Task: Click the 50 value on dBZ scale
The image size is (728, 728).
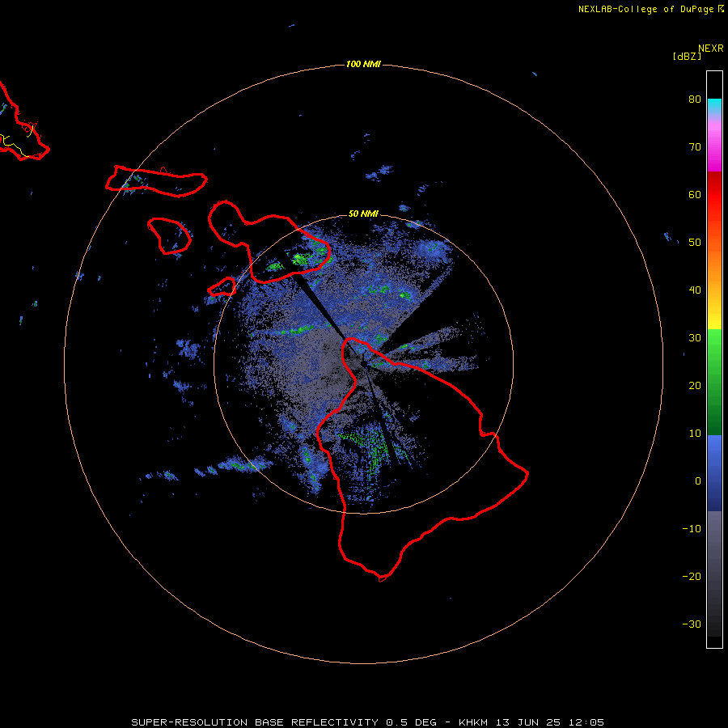Action: click(695, 243)
